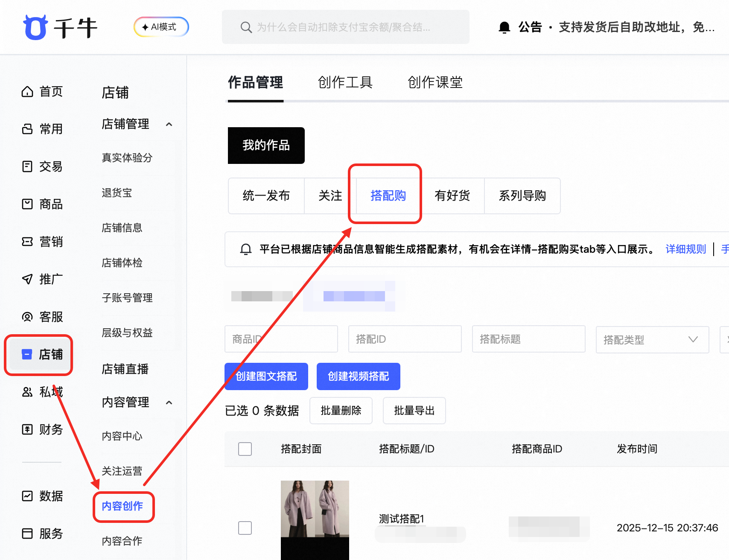Check the 测试搭配1 row checkbox
The image size is (729, 560).
point(245,528)
